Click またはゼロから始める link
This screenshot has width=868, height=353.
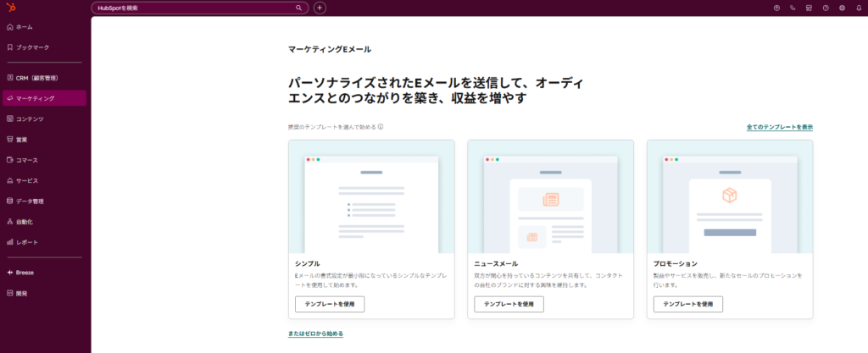tap(315, 334)
